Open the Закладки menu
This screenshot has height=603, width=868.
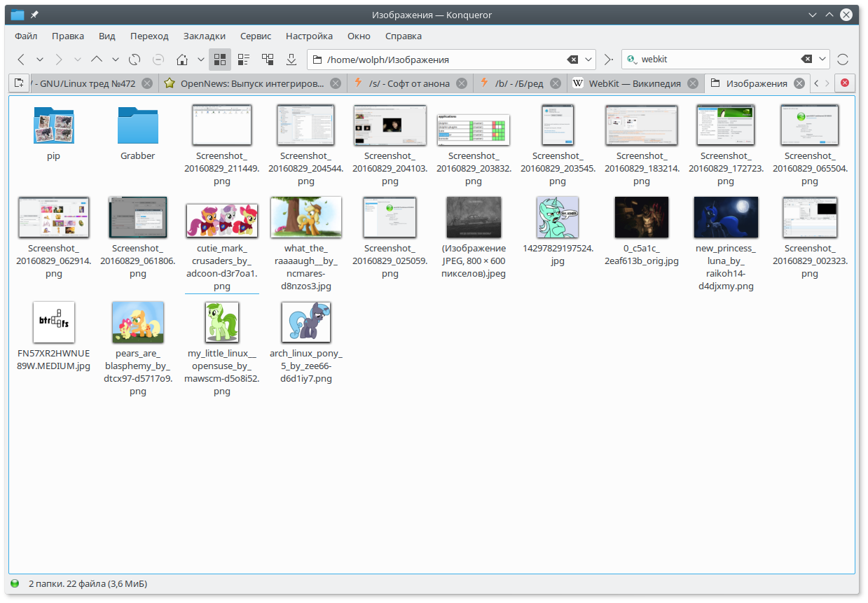(x=205, y=36)
